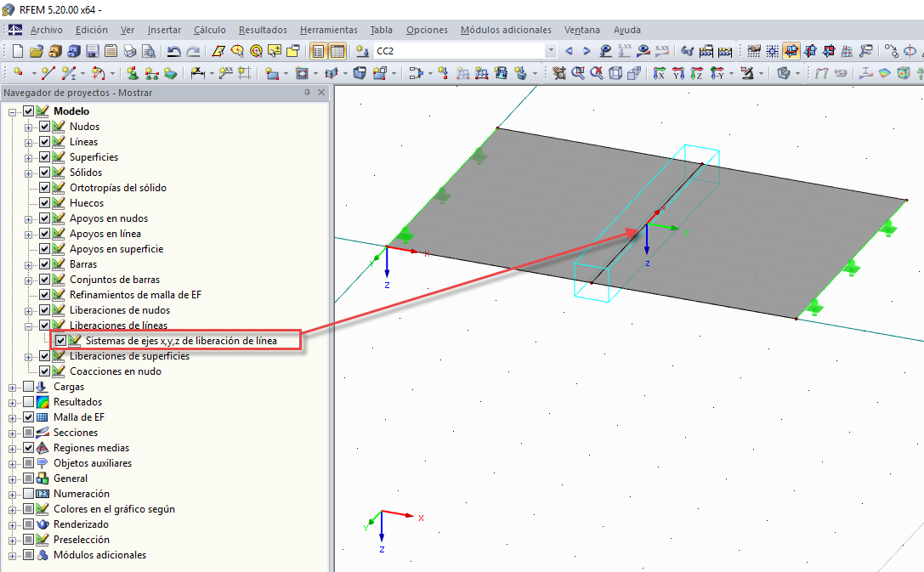924x572 pixels.
Task: Insert new line tool
Action: 48,73
